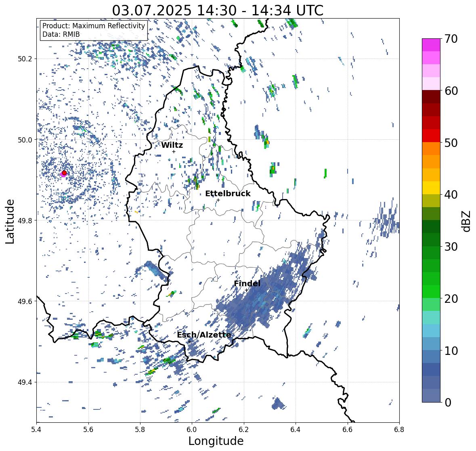The height and width of the screenshot is (451, 476).
Task: Click the latitude tick label 49.6
Action: pos(25,301)
